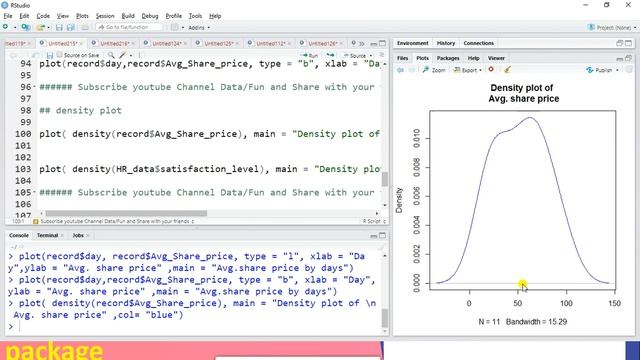This screenshot has width=640, height=360.
Task: Open the Code menu
Action: [x=43, y=16]
